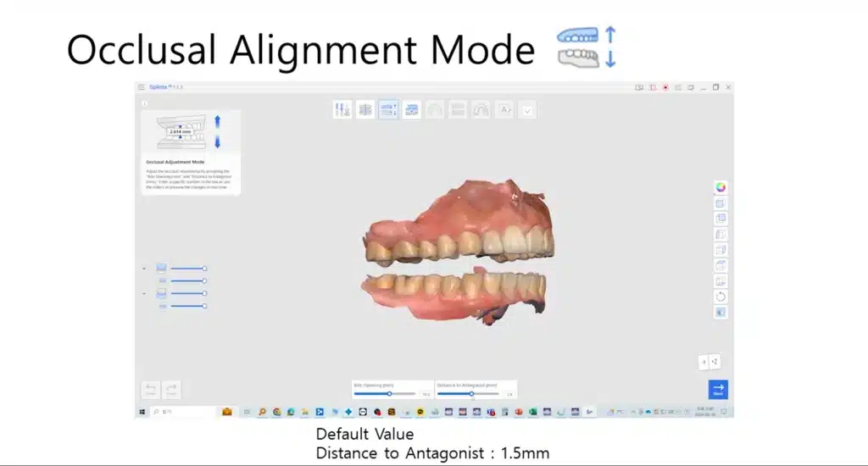This screenshot has height=466, width=868.
Task: Click the red record icon in title bar
Action: coord(665,87)
